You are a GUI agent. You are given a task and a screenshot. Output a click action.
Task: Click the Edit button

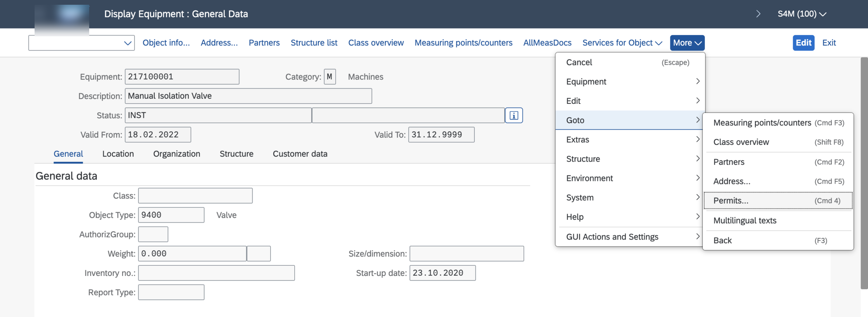804,43
